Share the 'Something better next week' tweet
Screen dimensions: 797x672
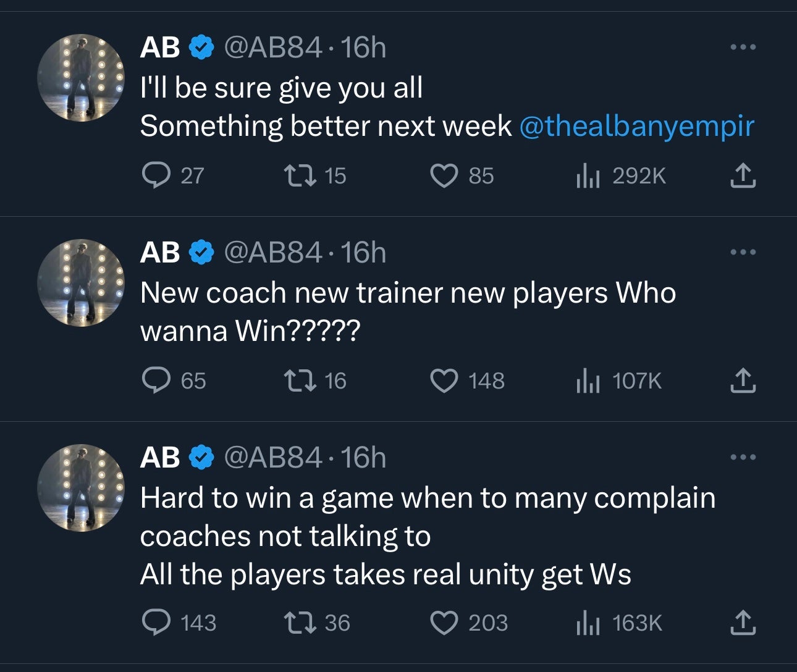coord(742,176)
